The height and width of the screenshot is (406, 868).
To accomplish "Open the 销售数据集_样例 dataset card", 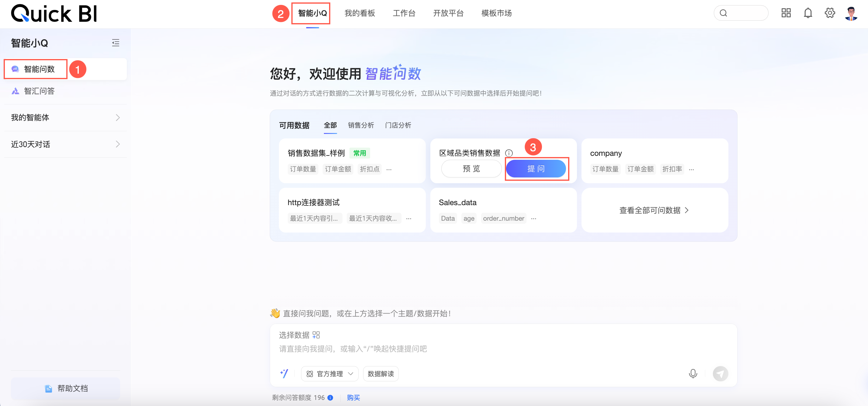I will (352, 161).
